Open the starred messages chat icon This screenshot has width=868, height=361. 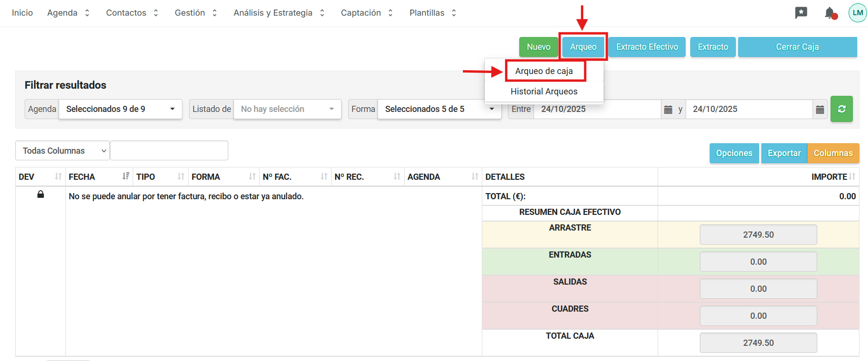801,13
